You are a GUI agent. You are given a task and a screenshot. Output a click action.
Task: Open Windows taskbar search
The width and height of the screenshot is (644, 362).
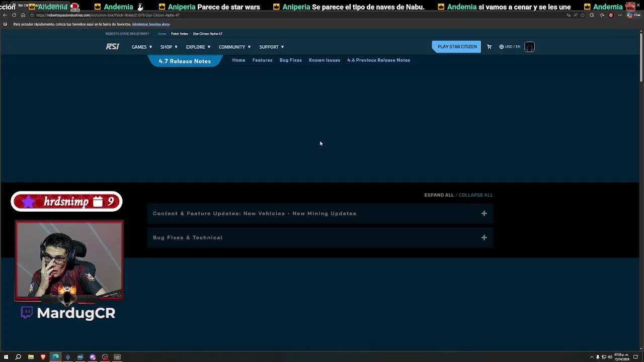[18, 357]
